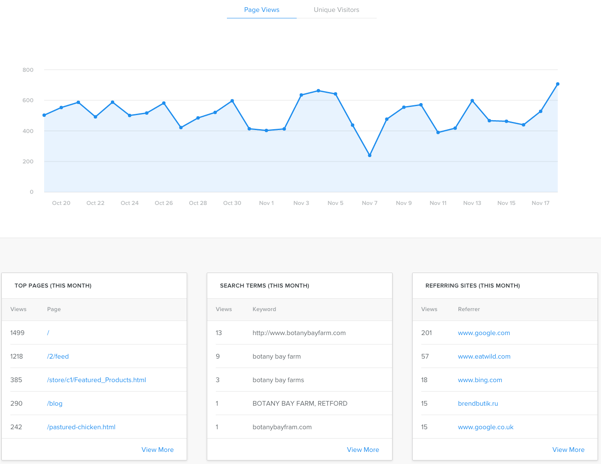View more search terms
Image resolution: width=601 pixels, height=464 pixels.
[x=362, y=450]
